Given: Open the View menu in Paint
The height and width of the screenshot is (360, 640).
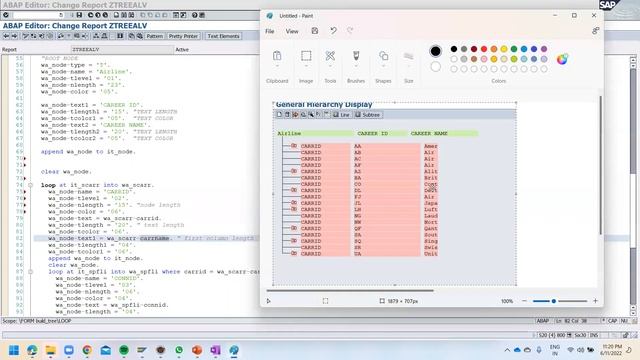Looking at the screenshot, I should pos(292,31).
